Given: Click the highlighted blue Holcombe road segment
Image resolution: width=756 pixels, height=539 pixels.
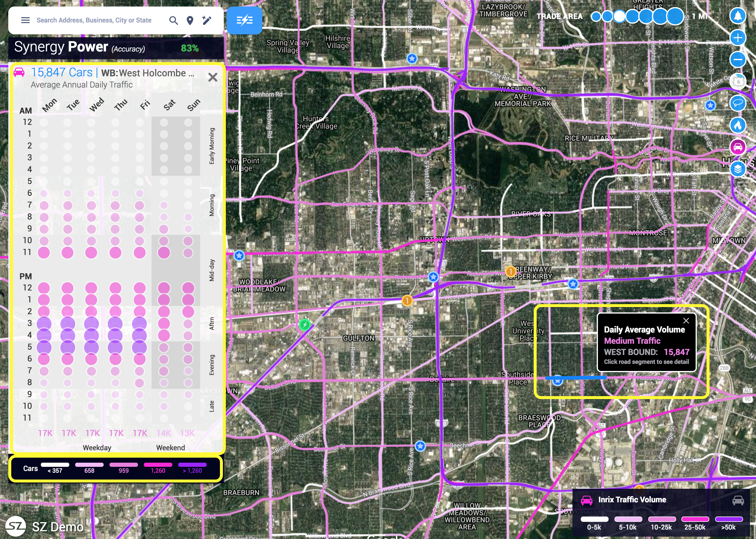Looking at the screenshot, I should (x=576, y=378).
